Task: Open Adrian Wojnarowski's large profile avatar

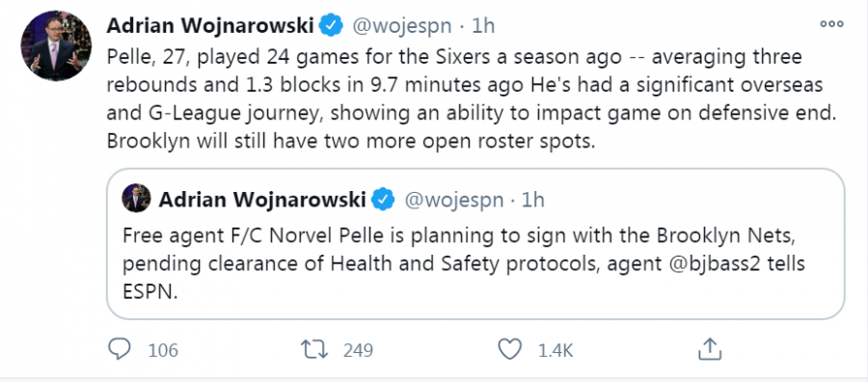Action: [x=56, y=45]
